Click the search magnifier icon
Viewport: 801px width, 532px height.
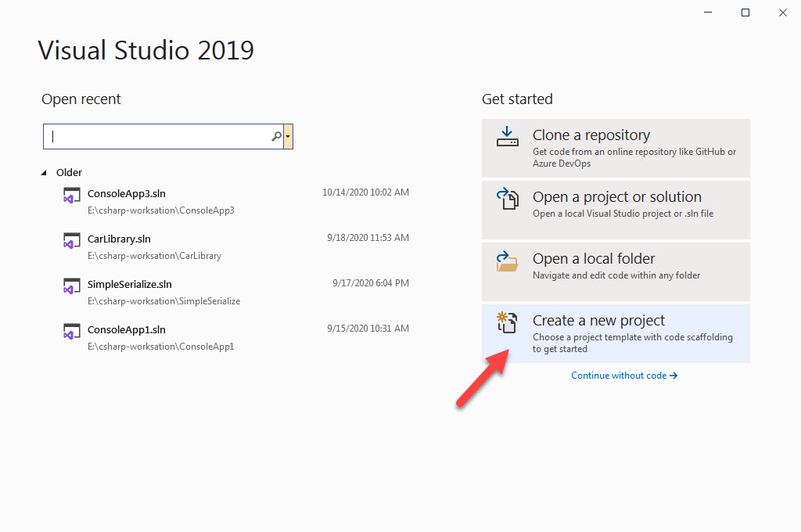pyautogui.click(x=276, y=136)
